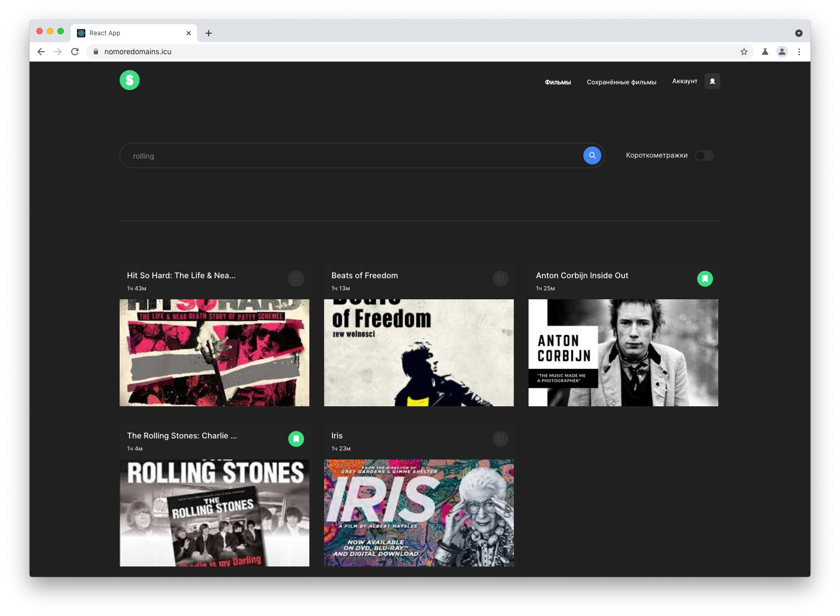Screen dimensions: 840x616
Task: Open Rolling Stones poster thumbnail
Action: click(x=214, y=513)
